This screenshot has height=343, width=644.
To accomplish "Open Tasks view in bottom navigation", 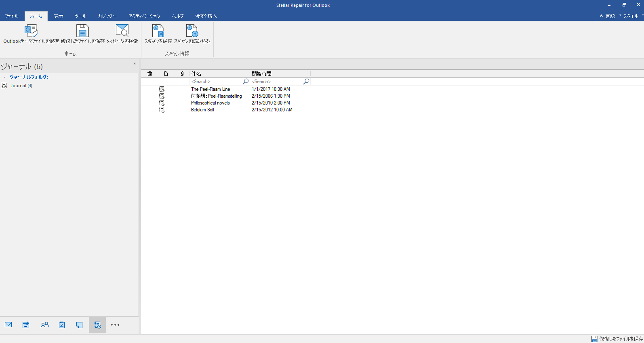I will 62,325.
